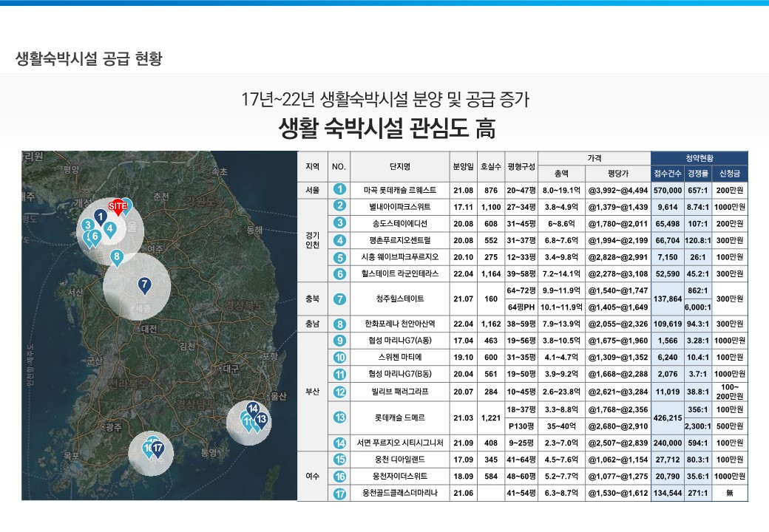Click the 생활숙박시설 공급 현황 page heading

pyautogui.click(x=89, y=58)
